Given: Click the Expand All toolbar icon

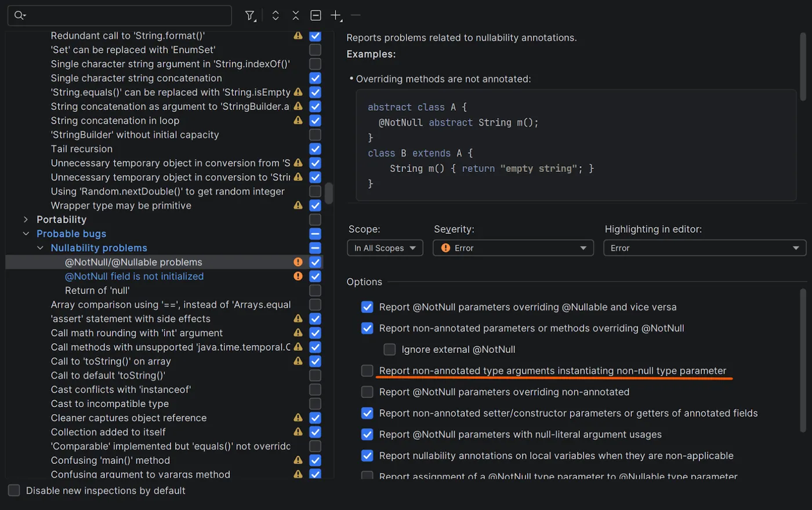Looking at the screenshot, I should pos(275,16).
